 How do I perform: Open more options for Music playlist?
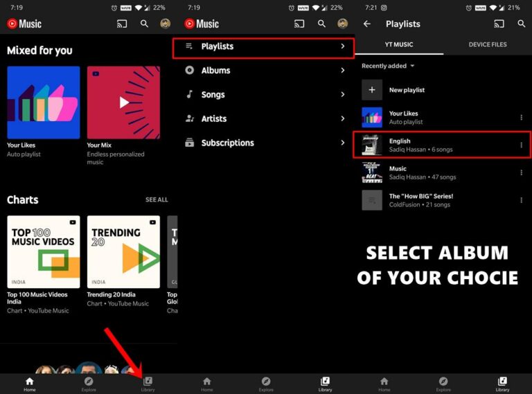coord(521,172)
